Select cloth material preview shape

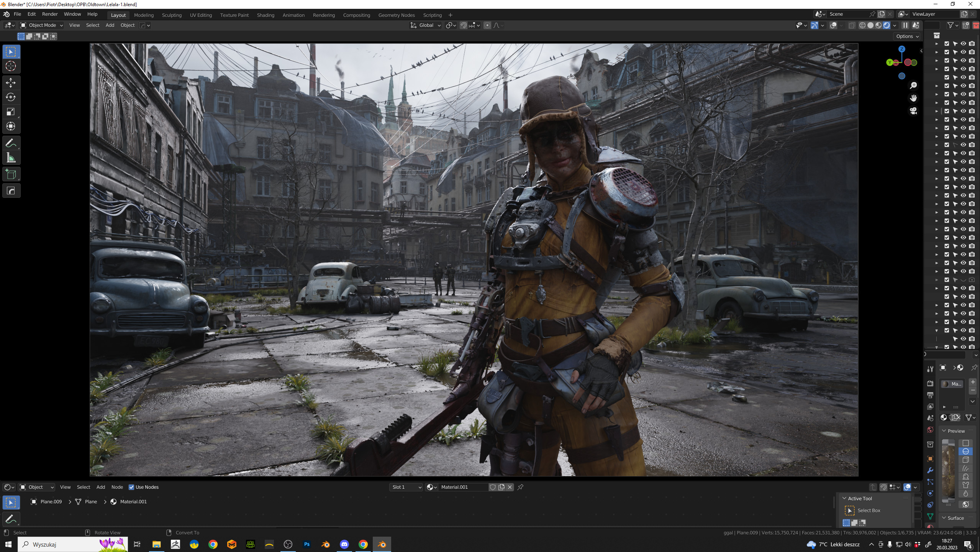pos(965,485)
